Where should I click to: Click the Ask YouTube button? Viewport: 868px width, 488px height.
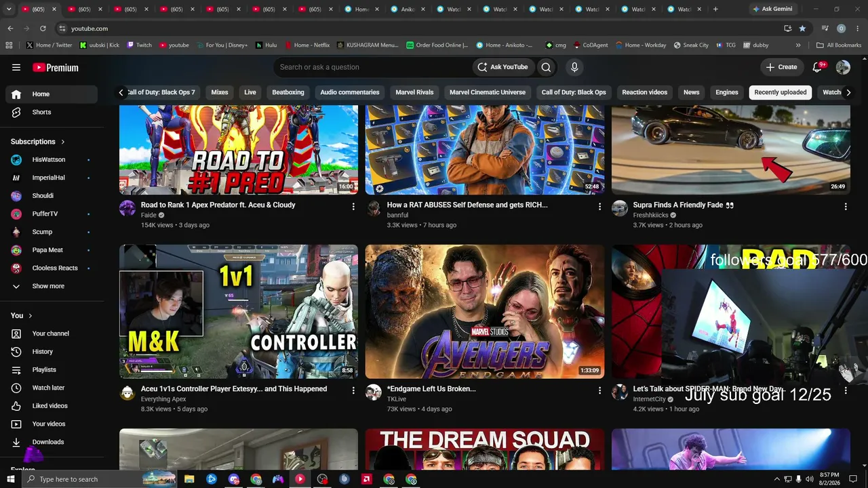[502, 67]
